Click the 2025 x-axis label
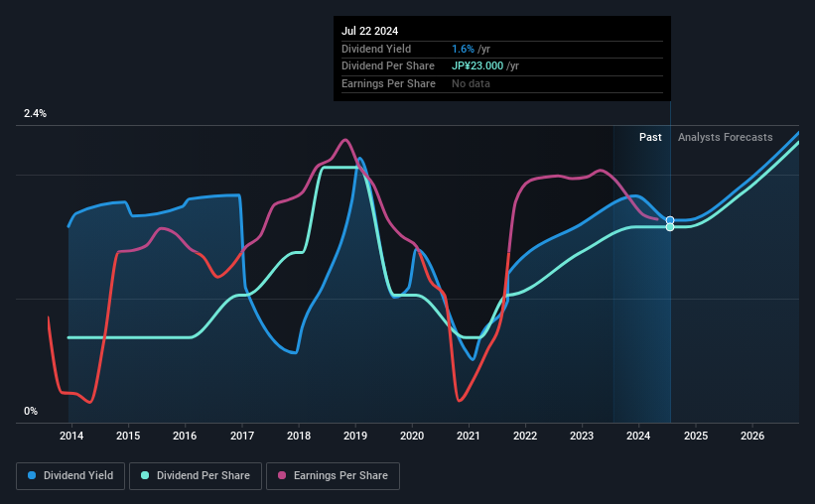815x504 pixels. pyautogui.click(x=696, y=436)
